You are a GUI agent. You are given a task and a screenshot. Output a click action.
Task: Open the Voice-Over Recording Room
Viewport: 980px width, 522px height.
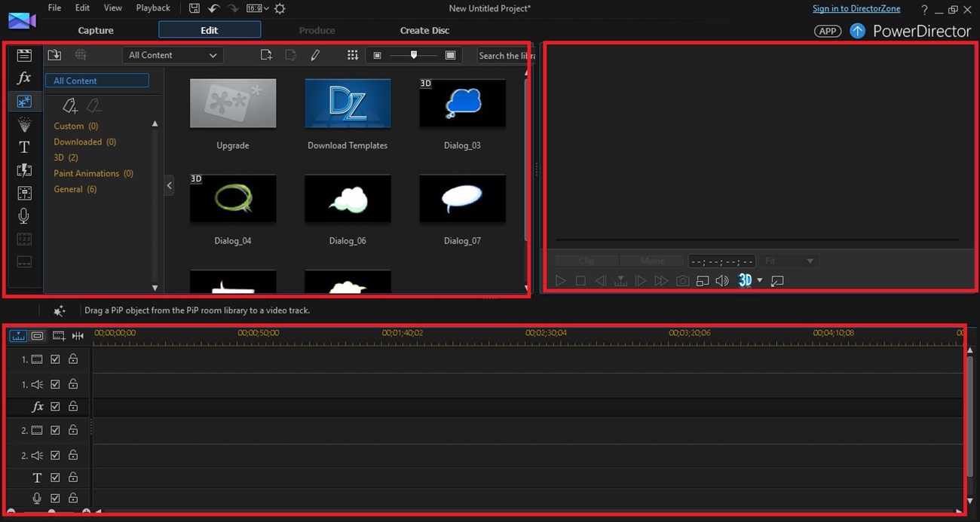[x=24, y=216]
